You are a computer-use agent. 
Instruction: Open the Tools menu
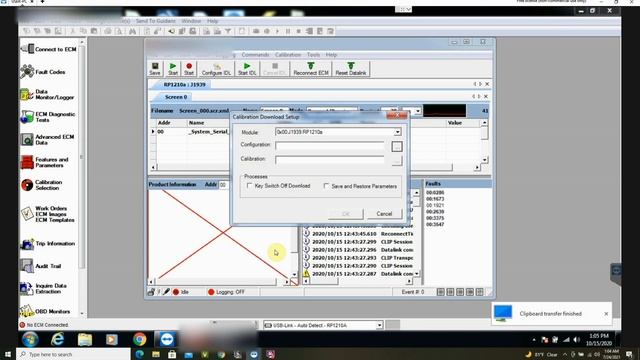click(x=313, y=55)
